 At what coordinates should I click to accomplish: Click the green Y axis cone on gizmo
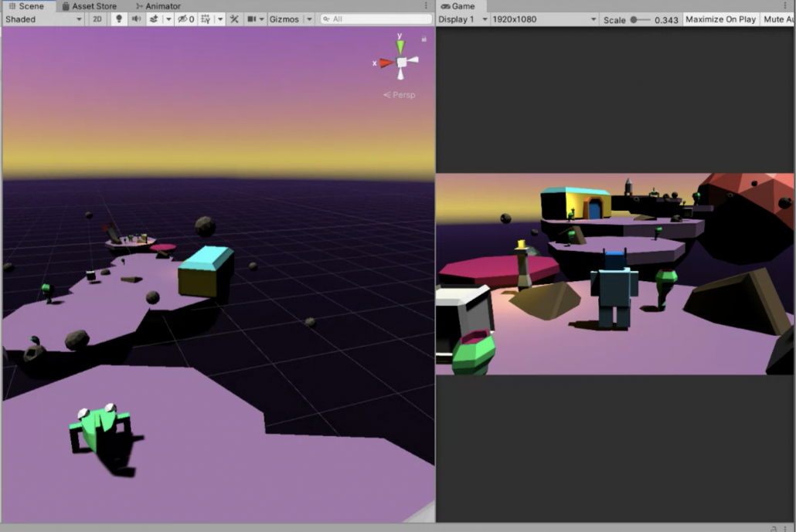[400, 46]
